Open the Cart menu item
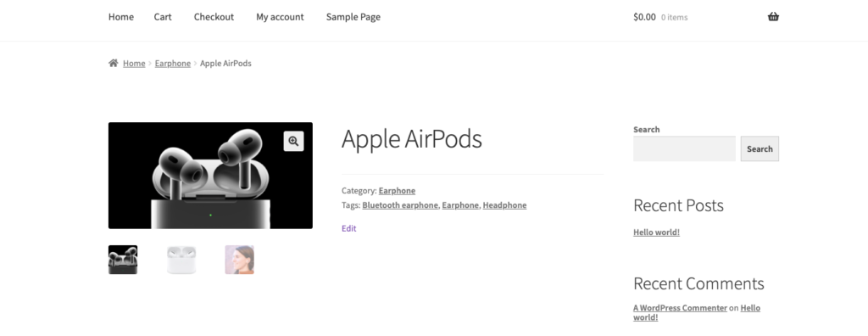This screenshot has height=336, width=868. (x=163, y=17)
